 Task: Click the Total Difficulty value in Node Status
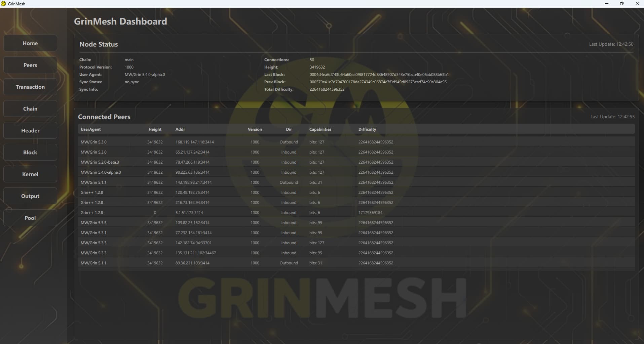point(327,89)
